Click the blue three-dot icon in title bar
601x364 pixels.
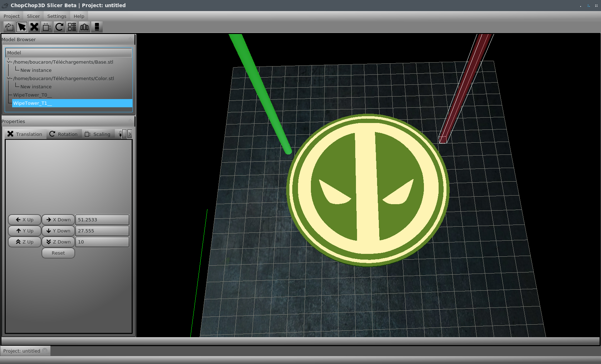pyautogui.click(x=588, y=6)
